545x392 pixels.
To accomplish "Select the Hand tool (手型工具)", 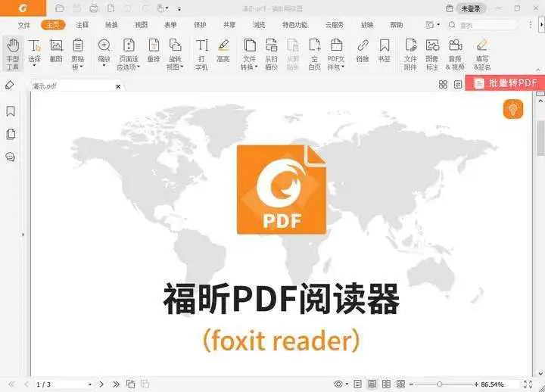I will point(13,54).
